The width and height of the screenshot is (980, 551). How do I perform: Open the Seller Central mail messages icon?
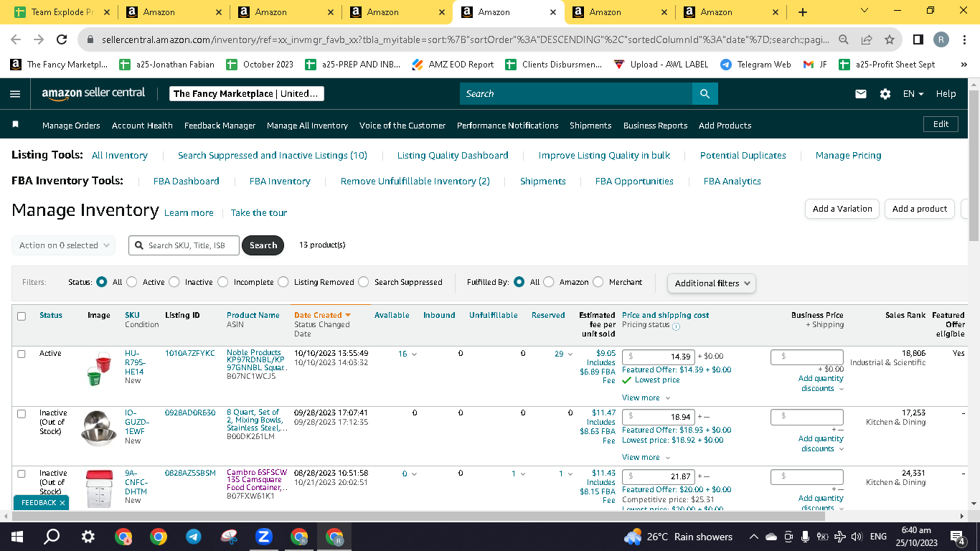(861, 94)
